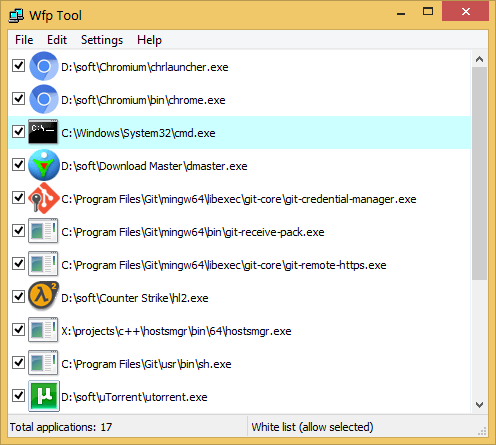This screenshot has width=496, height=445.
Task: Click the generic app icon for git-receive-pack.exe
Action: tap(43, 231)
